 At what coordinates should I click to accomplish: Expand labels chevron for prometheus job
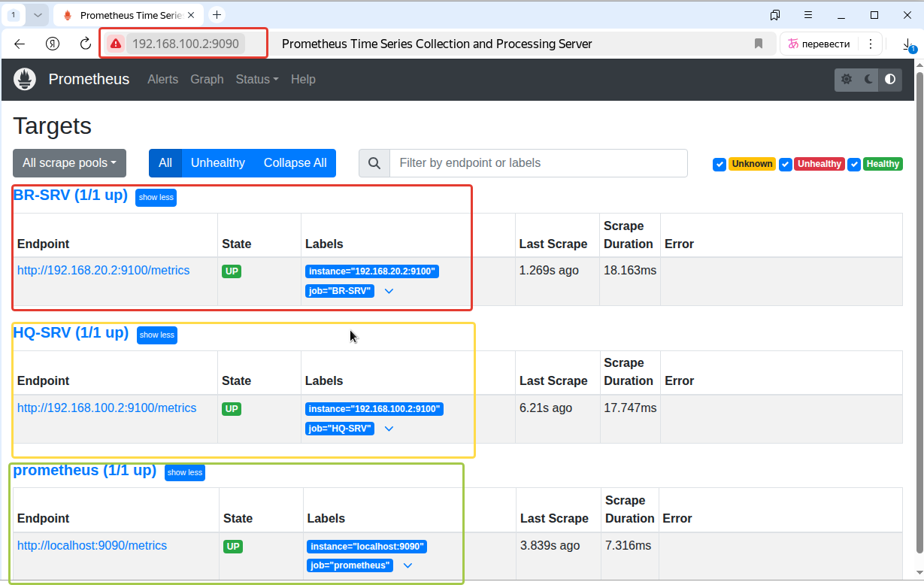pyautogui.click(x=407, y=565)
